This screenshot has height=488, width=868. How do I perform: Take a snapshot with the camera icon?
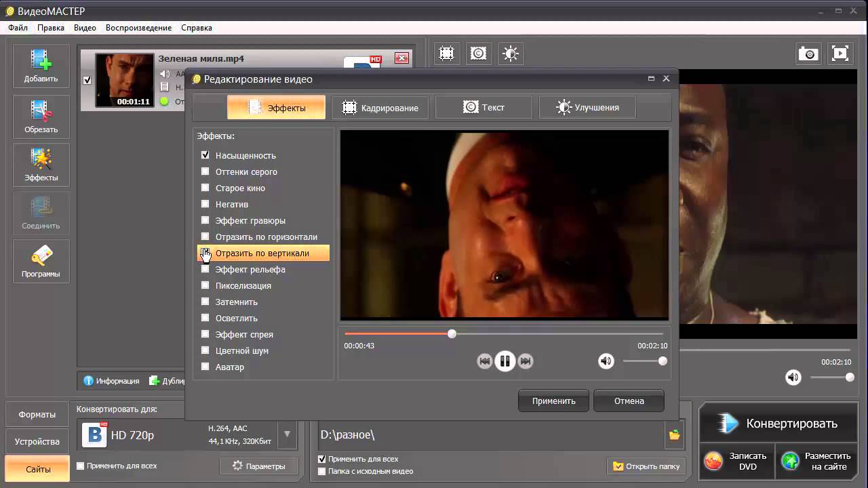808,54
